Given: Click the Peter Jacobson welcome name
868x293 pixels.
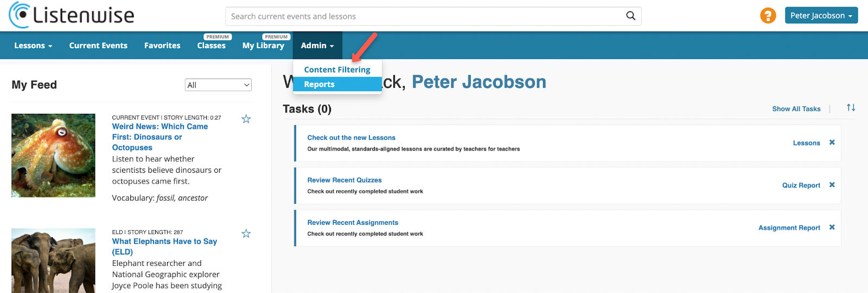Looking at the screenshot, I should pos(479,82).
